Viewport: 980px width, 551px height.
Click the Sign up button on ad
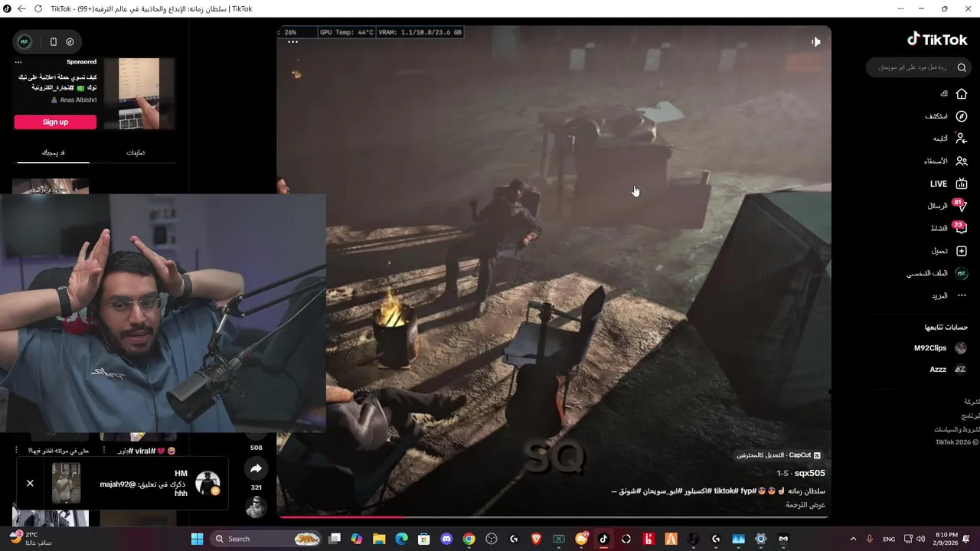[x=55, y=122]
